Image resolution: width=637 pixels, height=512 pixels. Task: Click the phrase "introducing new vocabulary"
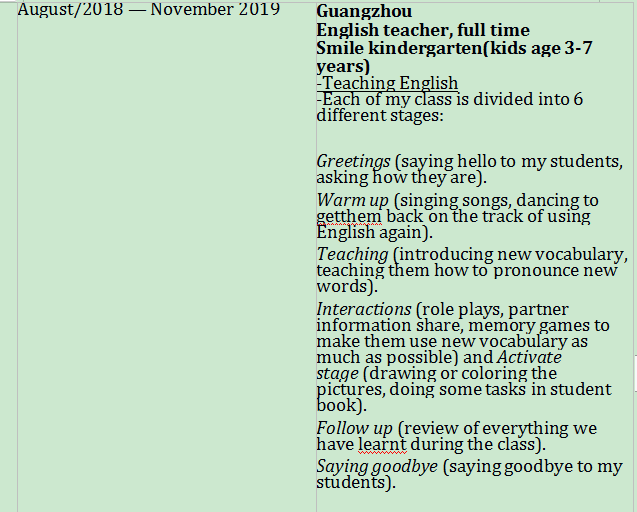point(512,254)
